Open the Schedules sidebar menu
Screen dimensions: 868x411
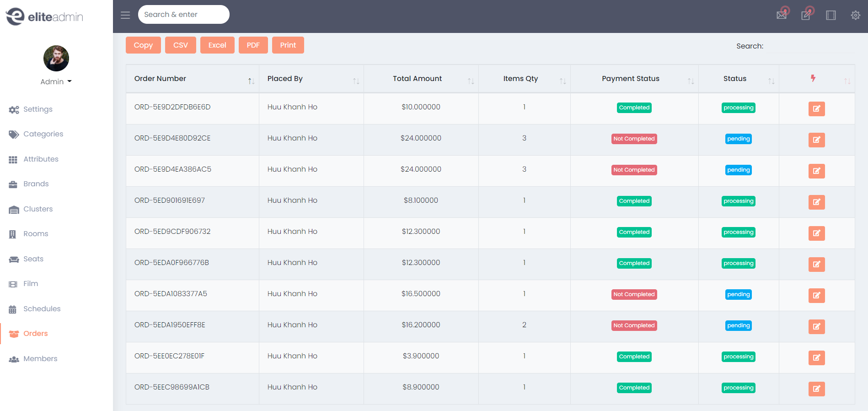tap(42, 309)
